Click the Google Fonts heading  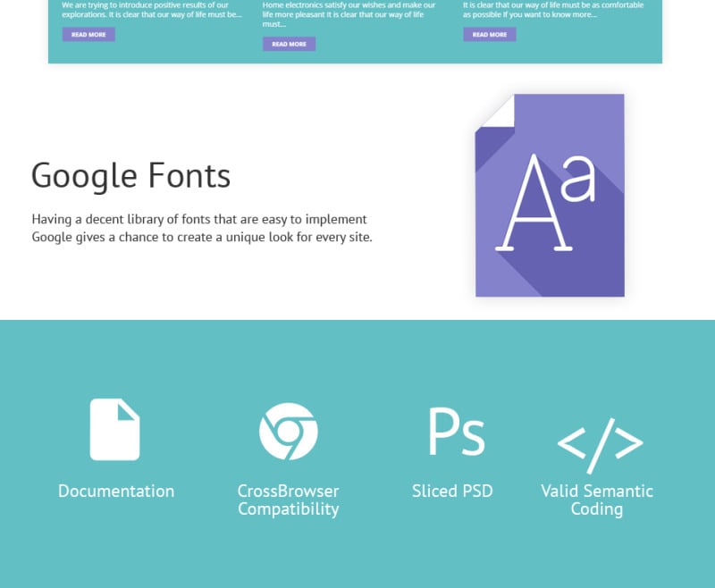coord(131,175)
